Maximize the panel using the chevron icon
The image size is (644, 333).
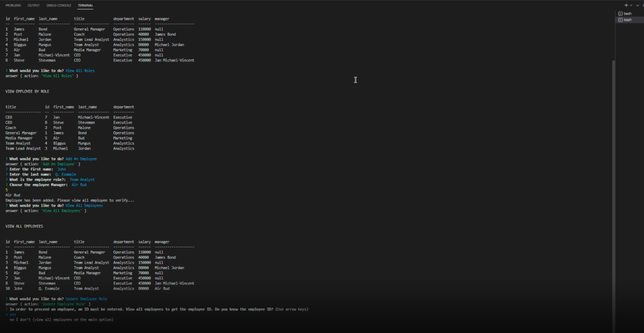click(x=637, y=5)
